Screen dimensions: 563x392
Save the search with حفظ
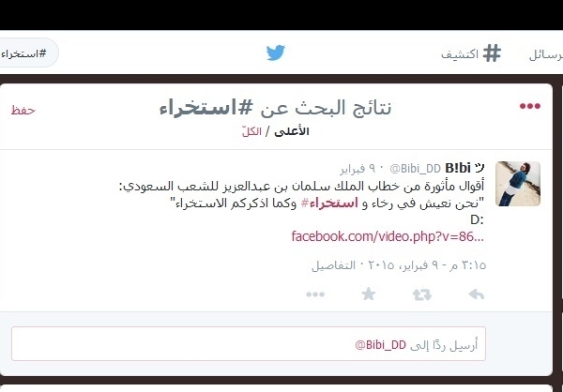tap(23, 111)
